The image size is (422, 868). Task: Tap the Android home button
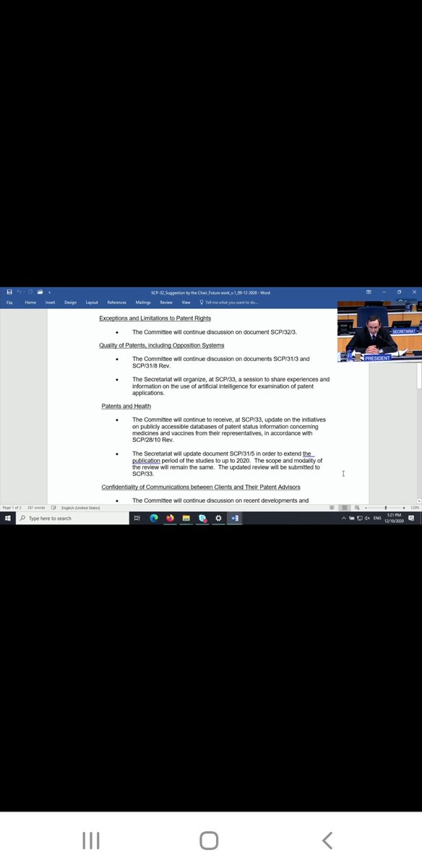(x=209, y=841)
